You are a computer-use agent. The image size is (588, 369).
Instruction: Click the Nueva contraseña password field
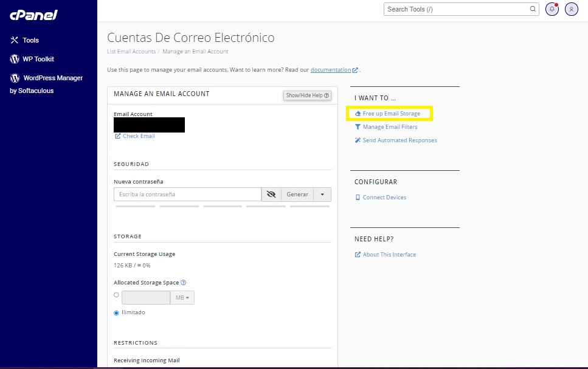pyautogui.click(x=187, y=195)
